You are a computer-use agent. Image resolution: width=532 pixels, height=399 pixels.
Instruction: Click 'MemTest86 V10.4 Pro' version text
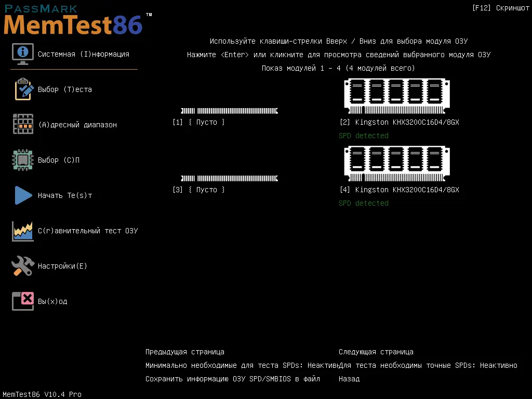(42, 394)
